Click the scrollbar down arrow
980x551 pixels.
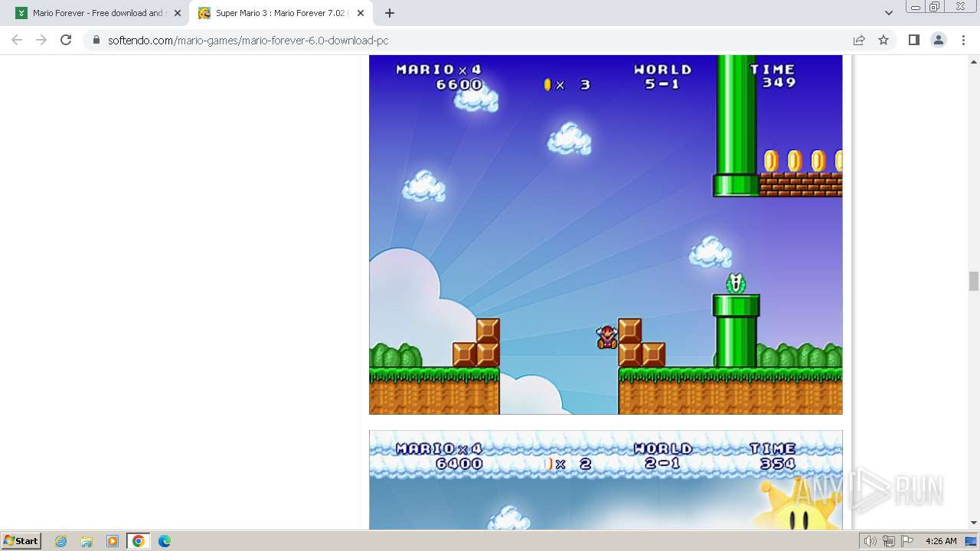coord(974,523)
